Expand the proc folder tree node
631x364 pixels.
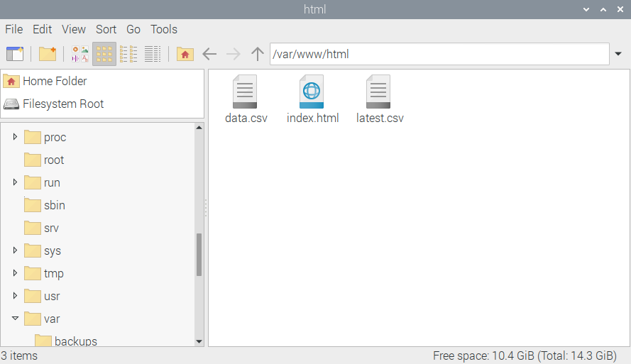(15, 137)
